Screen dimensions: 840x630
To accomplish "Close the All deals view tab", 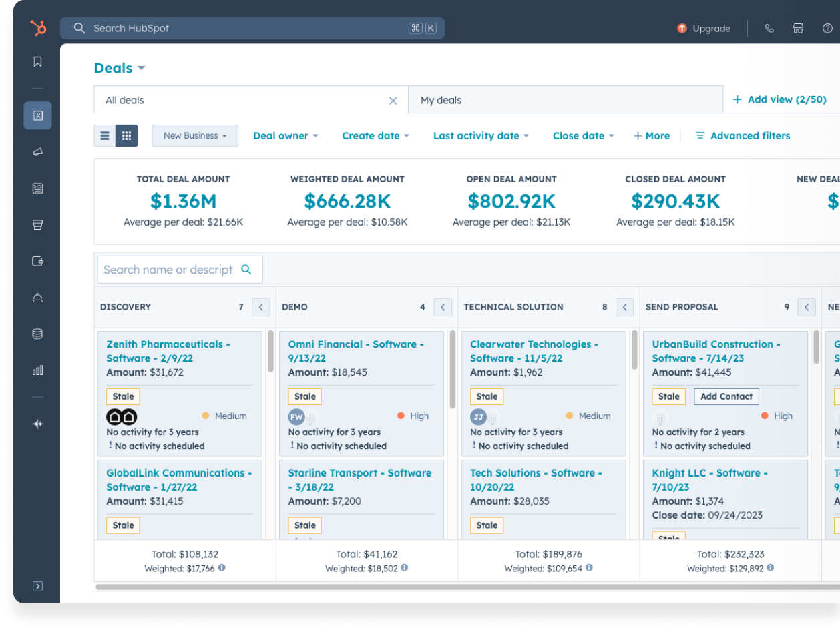I will (393, 101).
